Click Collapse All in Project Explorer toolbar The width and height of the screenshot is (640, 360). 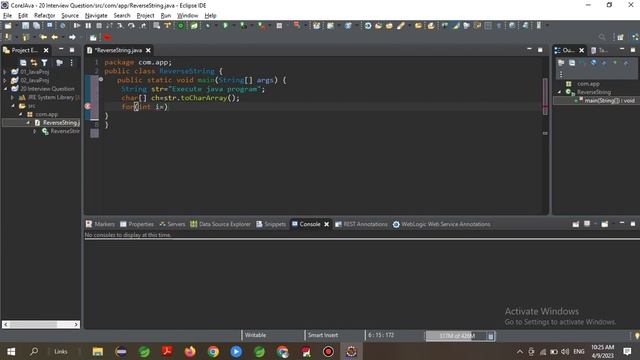click(x=23, y=62)
